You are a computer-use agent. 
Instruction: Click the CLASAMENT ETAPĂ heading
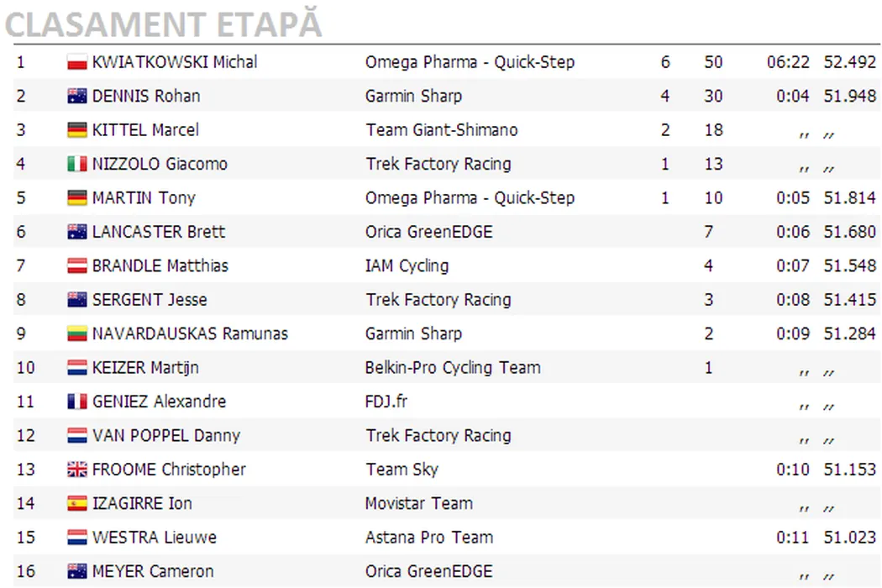click(164, 25)
